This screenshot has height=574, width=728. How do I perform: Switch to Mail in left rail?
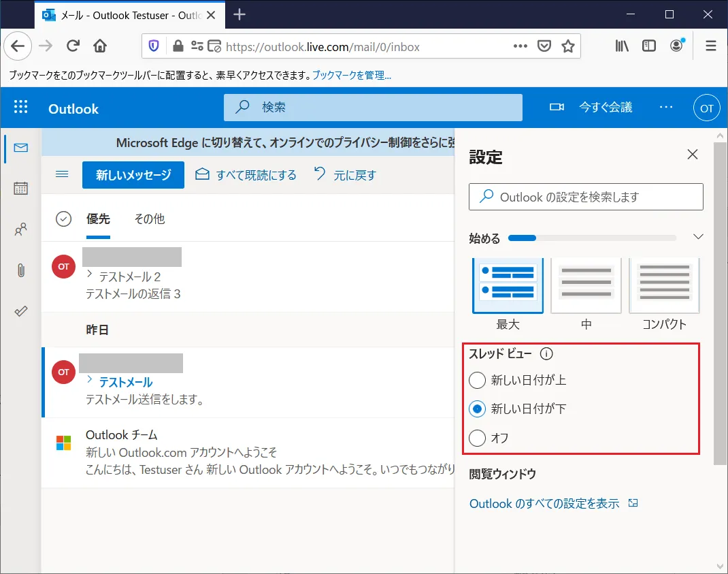[x=21, y=148]
